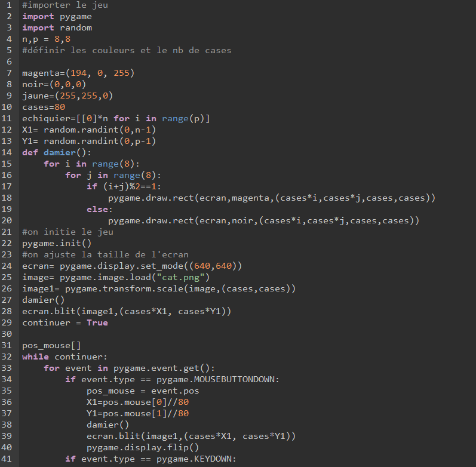Screen dimensions: 476x467
Task: Click the "def damier():" function definition
Action: pyautogui.click(x=57, y=153)
